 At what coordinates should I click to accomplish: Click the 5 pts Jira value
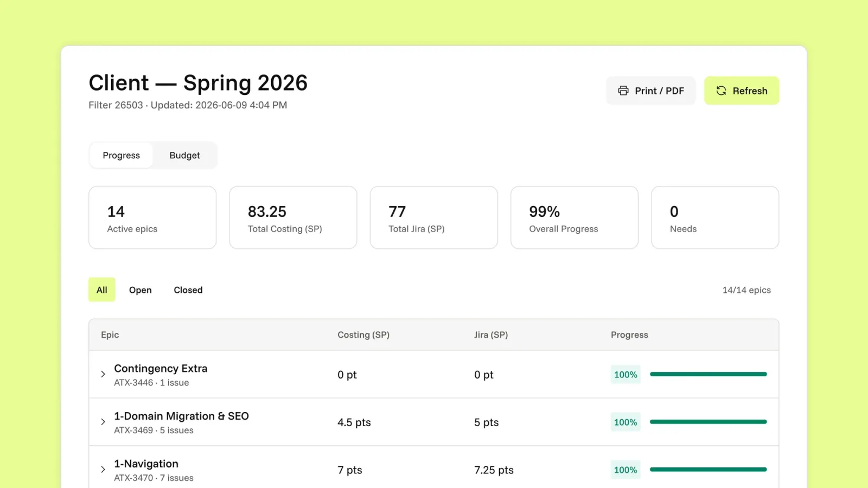[x=486, y=422]
